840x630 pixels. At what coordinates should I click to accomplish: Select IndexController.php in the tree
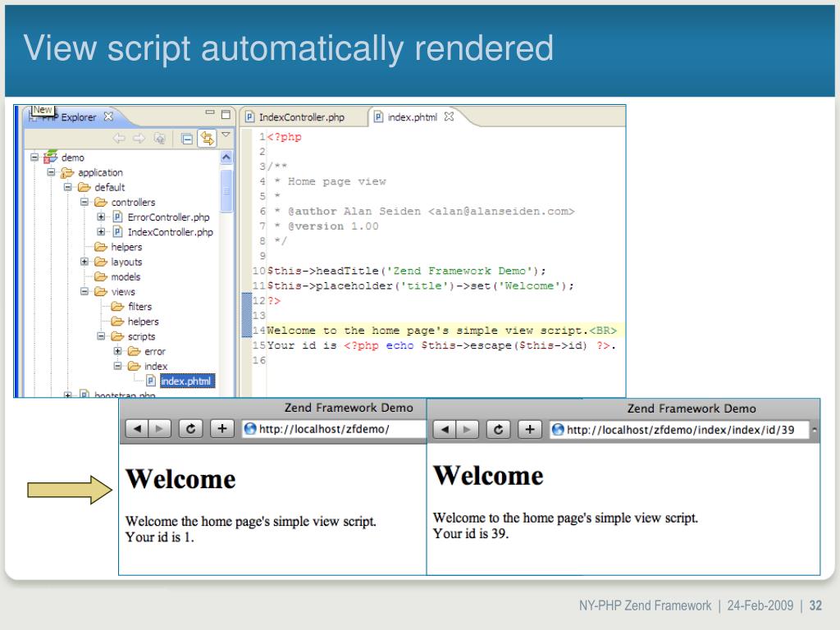(x=170, y=232)
